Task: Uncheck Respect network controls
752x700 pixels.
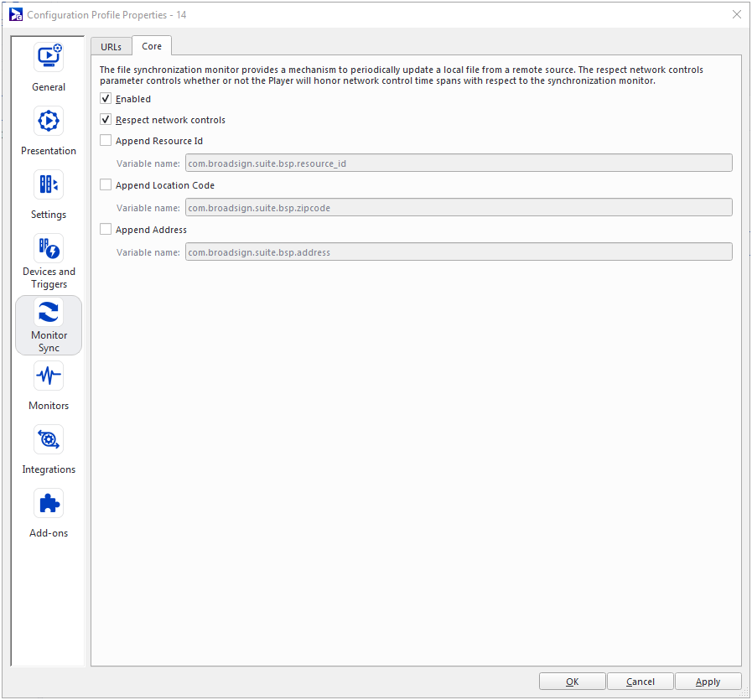Action: pyautogui.click(x=106, y=120)
